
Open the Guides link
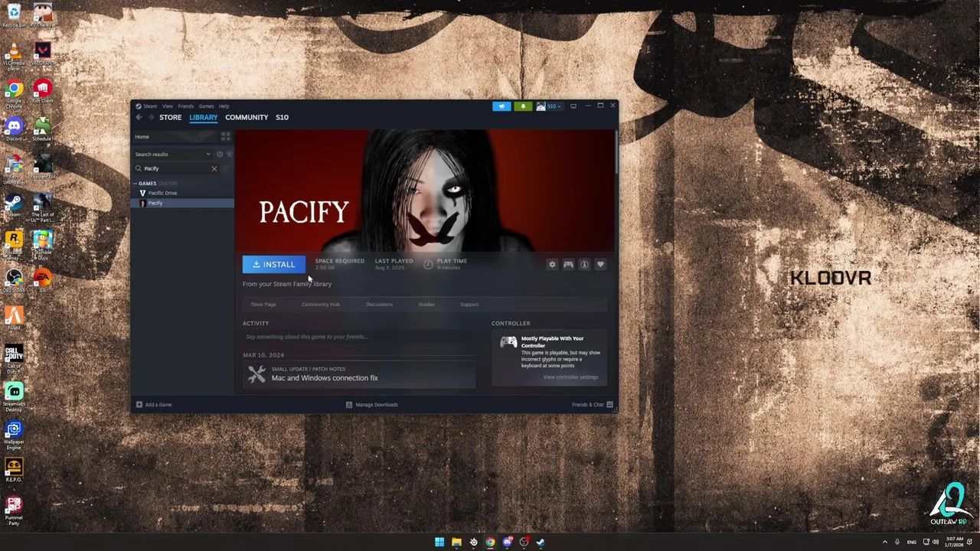click(426, 305)
